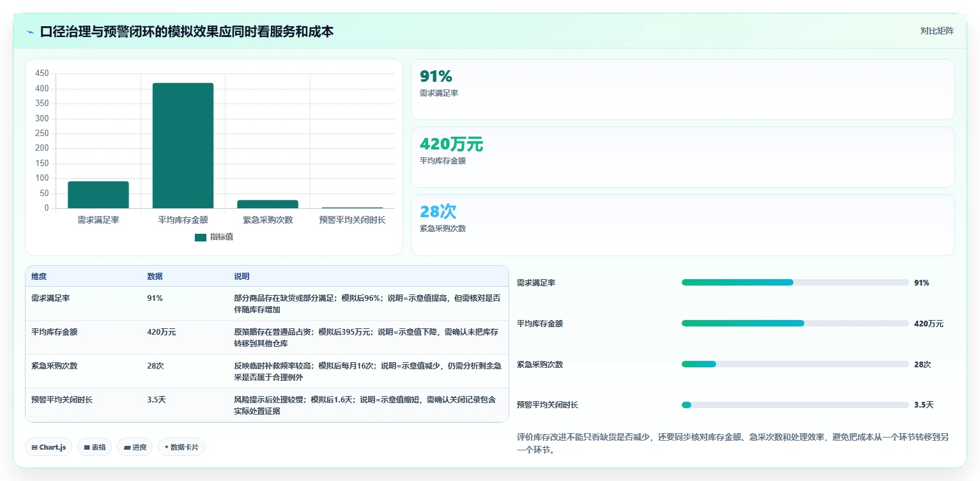
Task: Click the 紧急采购次数 progress bar
Action: [x=795, y=364]
